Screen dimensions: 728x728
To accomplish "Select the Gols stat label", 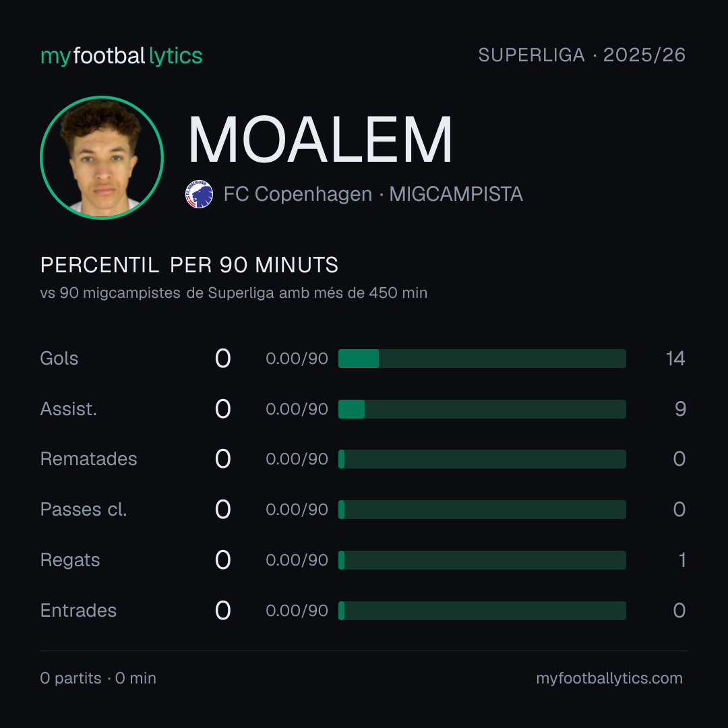I will [x=59, y=359].
